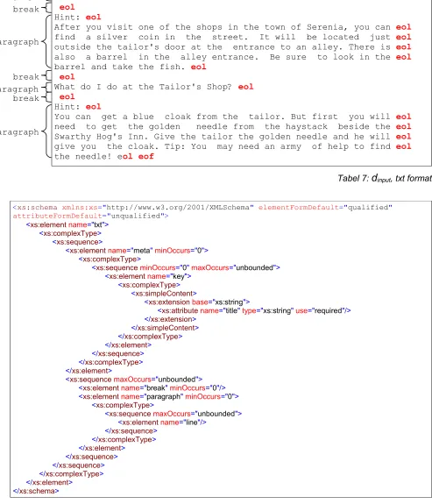Viewport: 432px width, 504px height.
Task: Select the closing </xs:extension> tag
Action: point(170,319)
